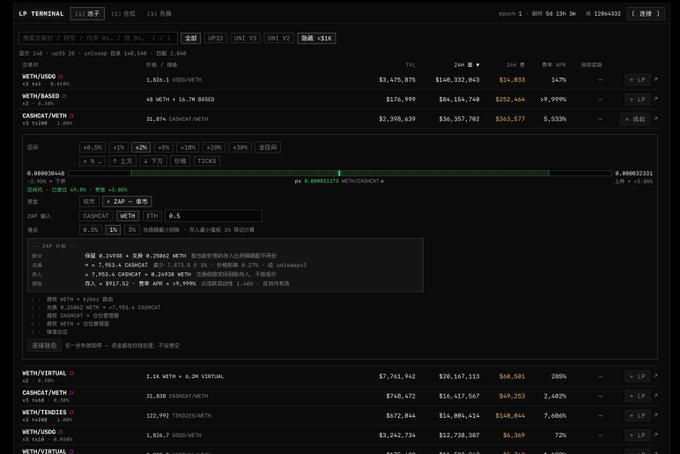Select the ±30% range preset
The height and width of the screenshot is (454, 680).
[x=240, y=147]
